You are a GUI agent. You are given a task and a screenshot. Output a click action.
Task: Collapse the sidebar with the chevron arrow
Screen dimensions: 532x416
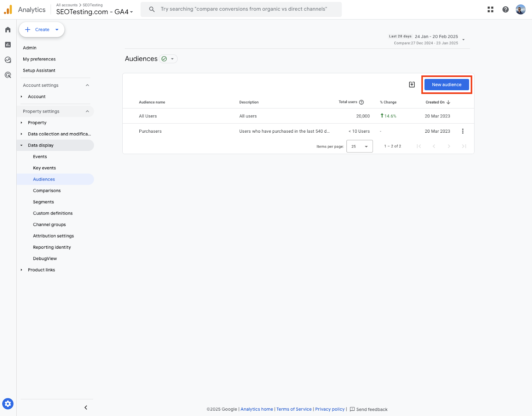pos(86,407)
